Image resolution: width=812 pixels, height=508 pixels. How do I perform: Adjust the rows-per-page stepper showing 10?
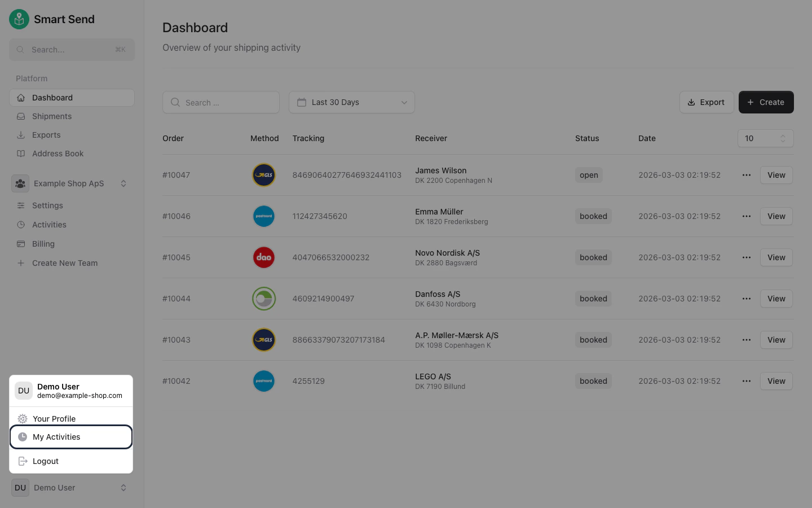click(783, 138)
